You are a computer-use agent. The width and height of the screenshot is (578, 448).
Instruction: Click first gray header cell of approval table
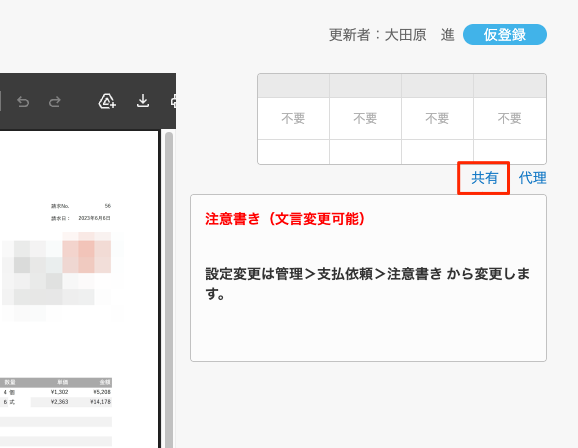point(293,86)
